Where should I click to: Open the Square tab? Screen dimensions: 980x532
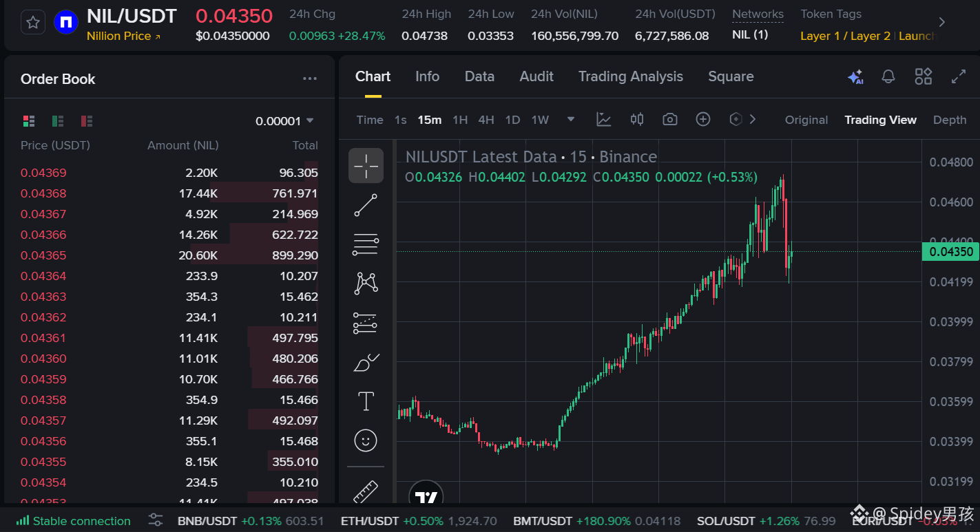point(731,76)
